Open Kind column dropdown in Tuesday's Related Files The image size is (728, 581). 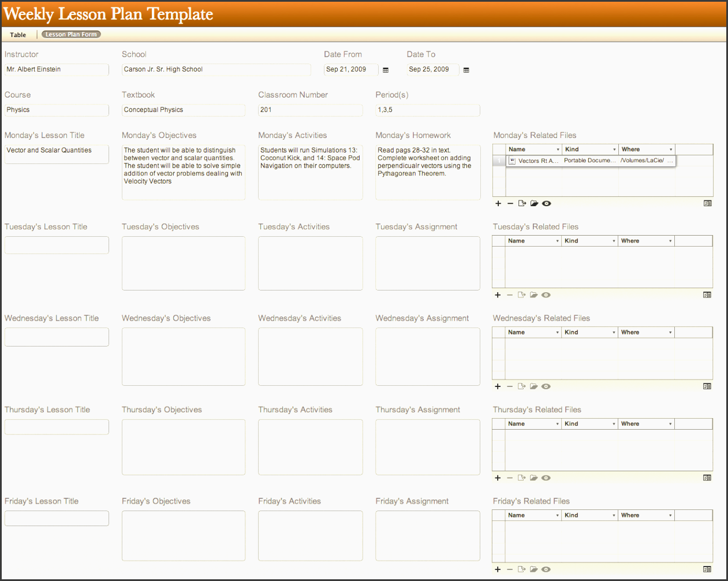[614, 241]
